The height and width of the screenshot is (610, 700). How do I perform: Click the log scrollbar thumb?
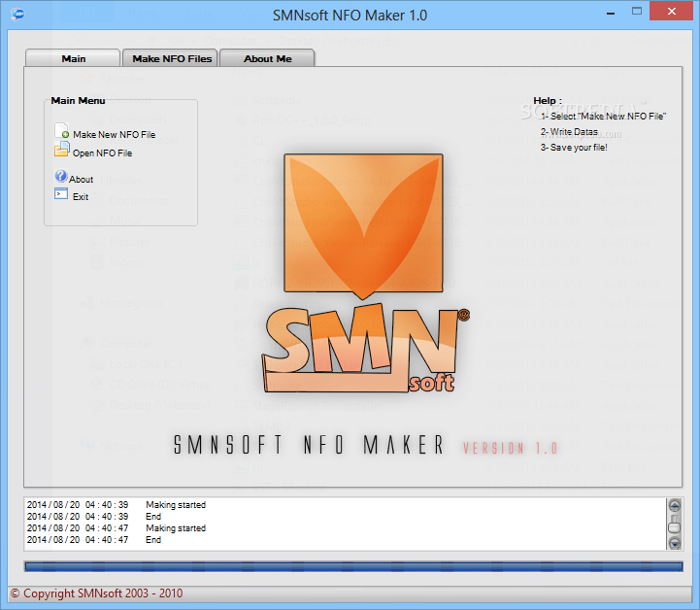point(674,525)
